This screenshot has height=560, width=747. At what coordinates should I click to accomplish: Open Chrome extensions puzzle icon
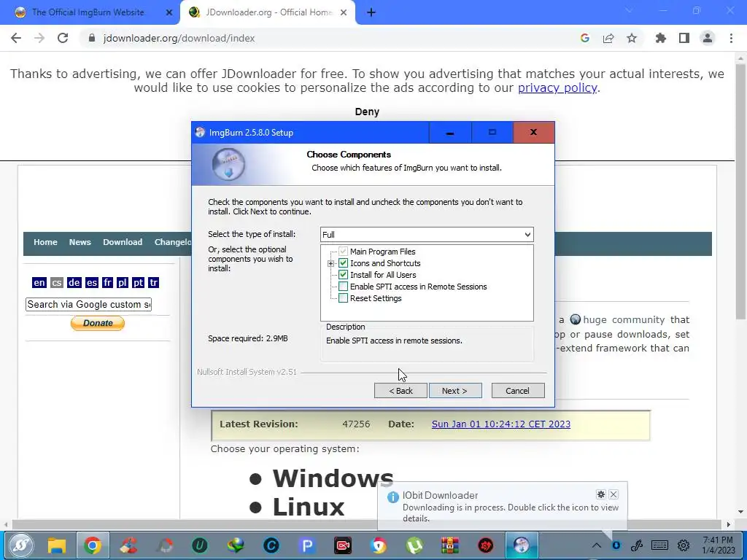pos(661,38)
